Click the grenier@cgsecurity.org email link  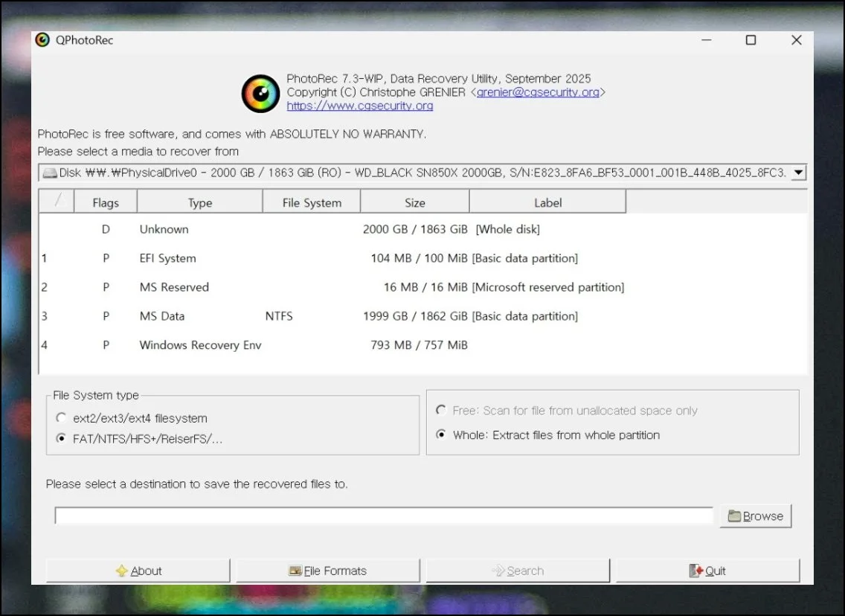(538, 92)
